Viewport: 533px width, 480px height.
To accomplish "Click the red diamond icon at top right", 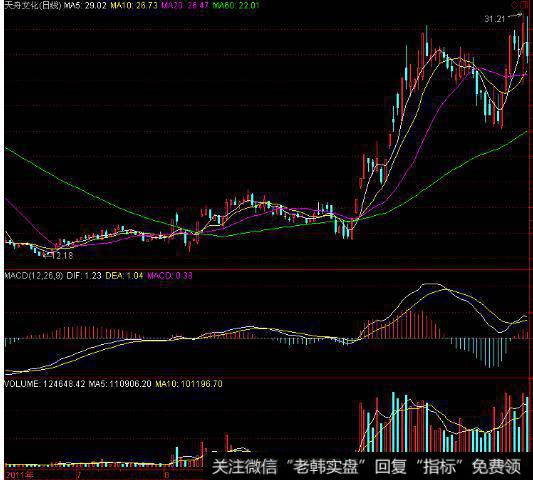I will point(514,5).
